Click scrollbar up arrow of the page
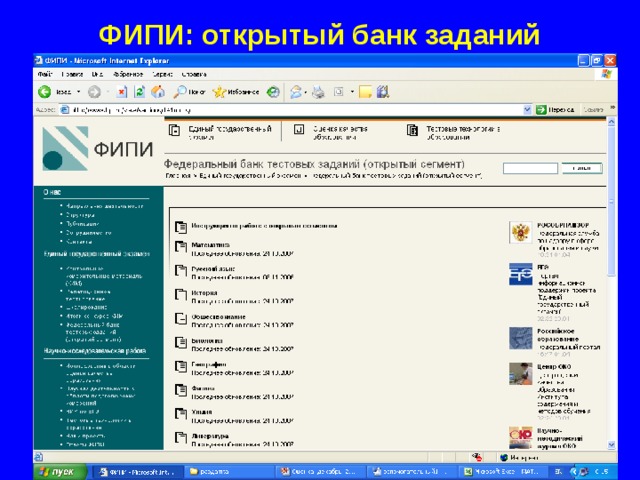 click(x=611, y=122)
